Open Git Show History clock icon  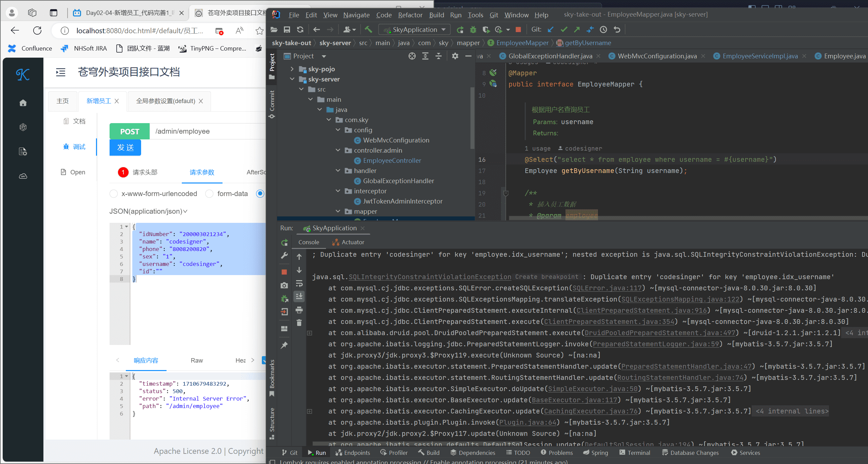[603, 30]
